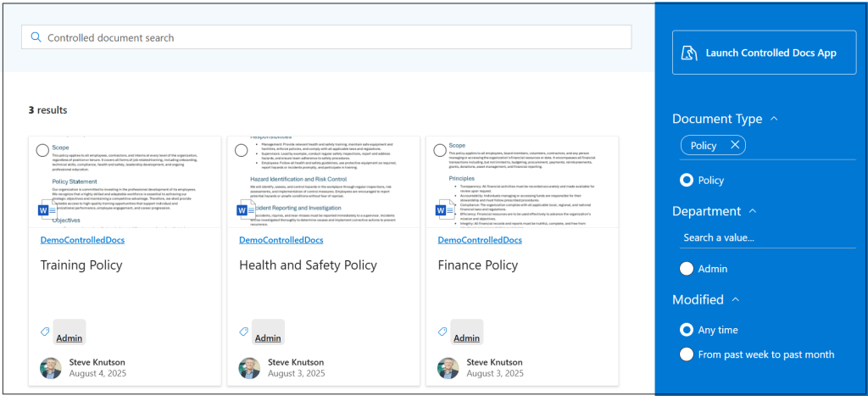Viewport: 868px width, 396px height.
Task: Select the Finance Policy card selection circle
Action: tap(440, 150)
